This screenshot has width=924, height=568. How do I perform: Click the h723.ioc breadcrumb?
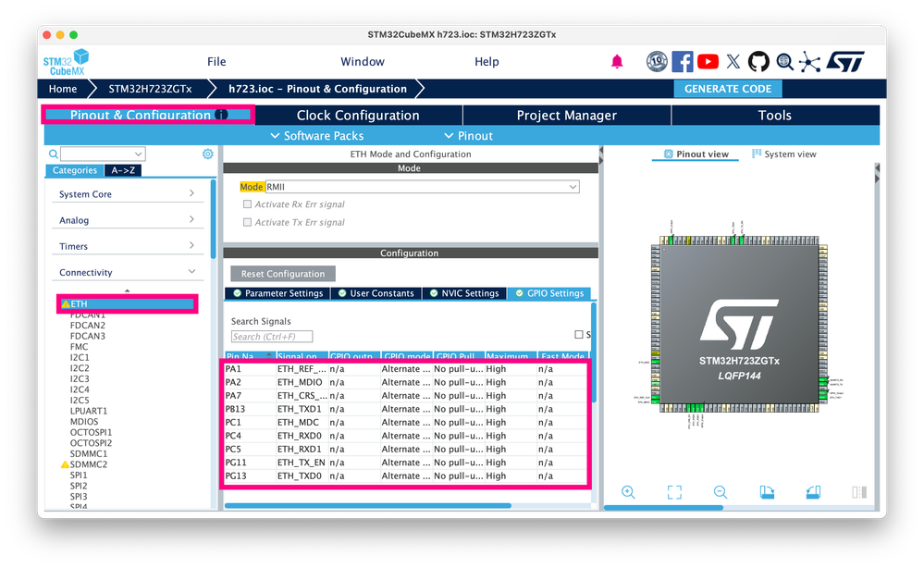(x=317, y=89)
